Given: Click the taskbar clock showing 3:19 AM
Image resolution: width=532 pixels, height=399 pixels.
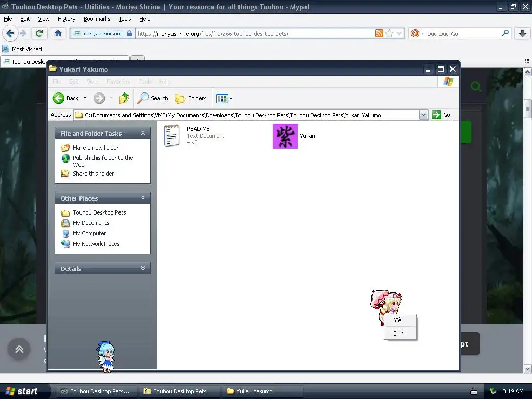Looking at the screenshot, I should point(513,391).
